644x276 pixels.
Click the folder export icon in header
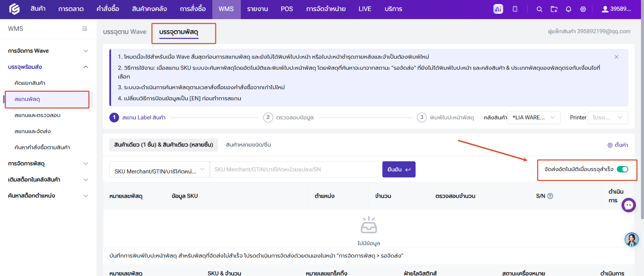click(x=554, y=9)
